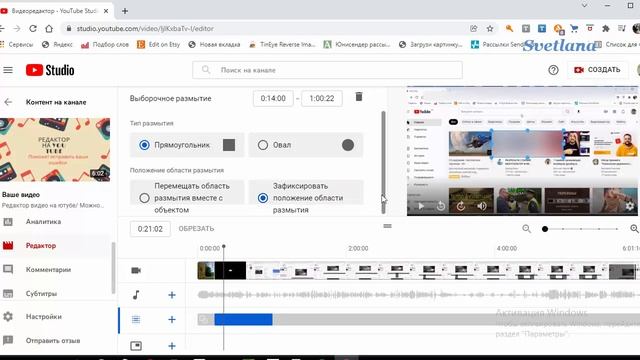Reload the page in browser
Viewport: 640px width, 360px height.
pos(33,29)
